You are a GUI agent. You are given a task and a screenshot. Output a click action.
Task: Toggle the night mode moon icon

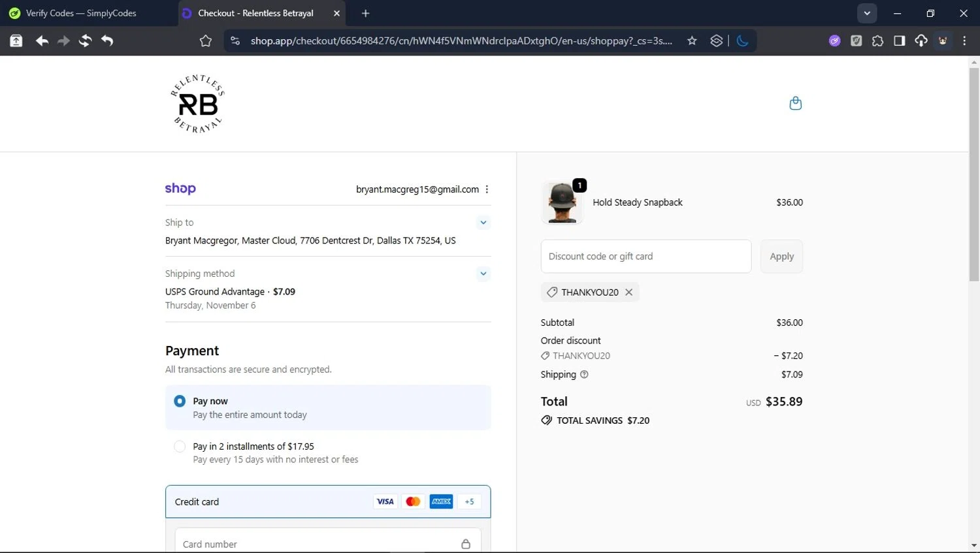742,40
